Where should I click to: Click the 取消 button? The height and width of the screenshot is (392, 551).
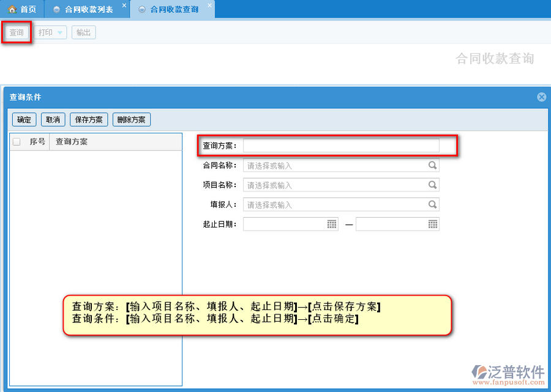pos(53,119)
